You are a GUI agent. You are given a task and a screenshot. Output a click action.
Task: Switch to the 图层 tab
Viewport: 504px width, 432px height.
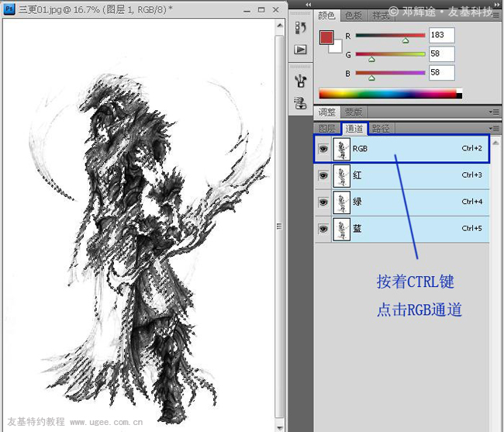(327, 129)
